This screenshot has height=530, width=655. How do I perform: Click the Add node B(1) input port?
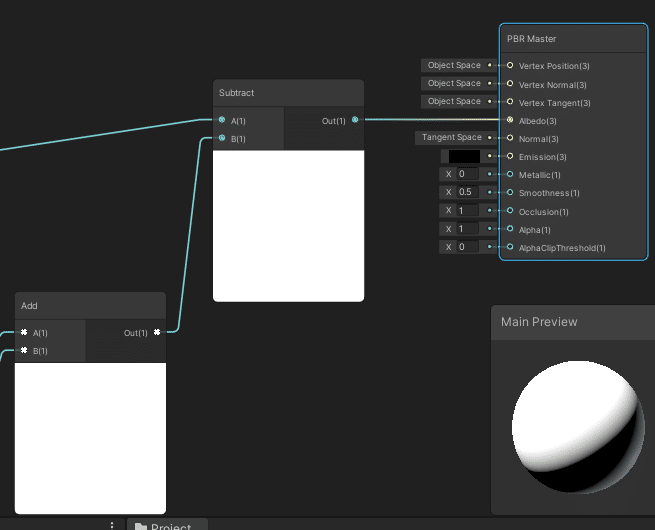coord(24,350)
